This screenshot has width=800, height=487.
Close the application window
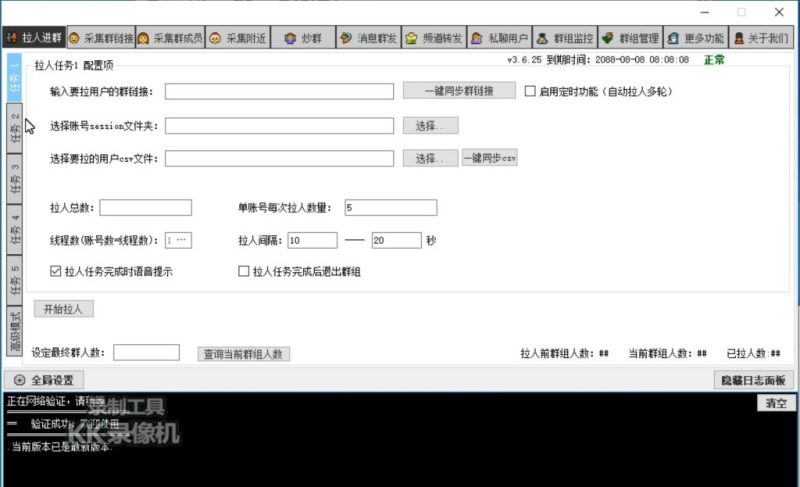(779, 12)
